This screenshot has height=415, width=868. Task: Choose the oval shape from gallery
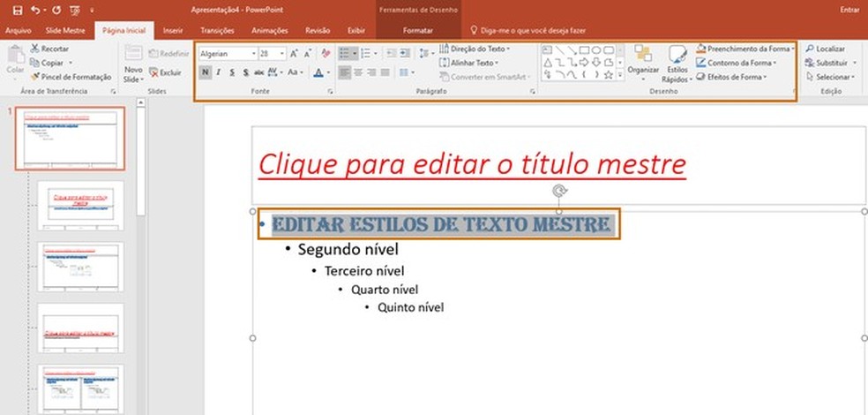point(595,49)
